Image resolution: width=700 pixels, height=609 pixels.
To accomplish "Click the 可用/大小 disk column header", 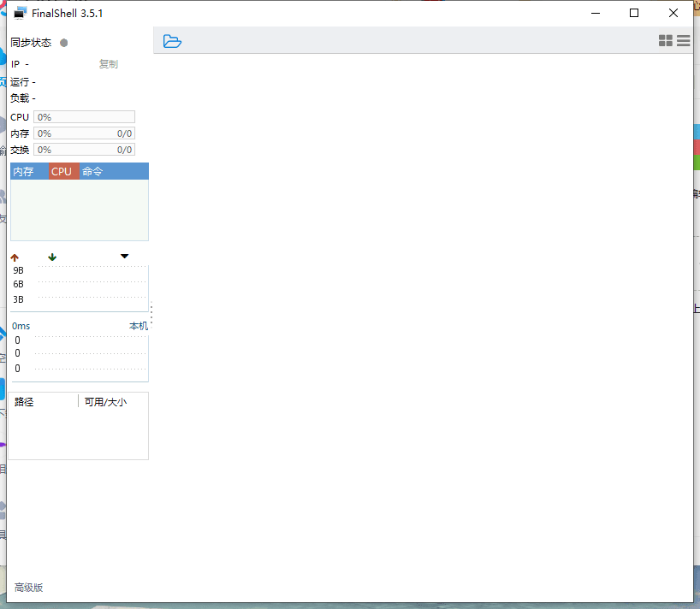I will pos(105,402).
